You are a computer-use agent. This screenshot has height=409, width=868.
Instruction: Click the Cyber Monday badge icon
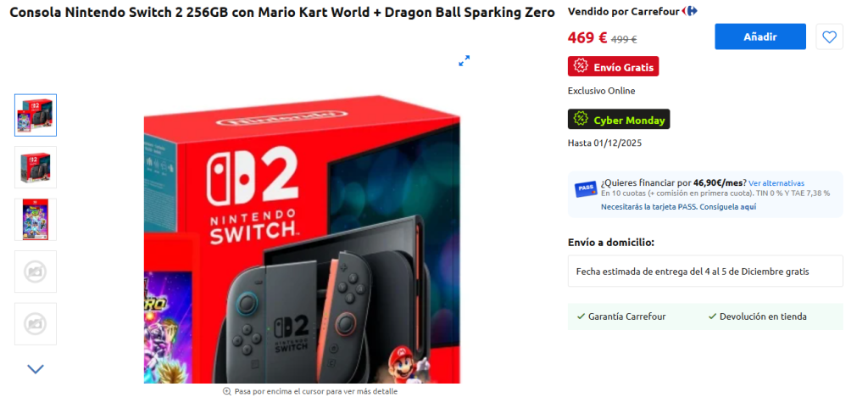(x=580, y=119)
